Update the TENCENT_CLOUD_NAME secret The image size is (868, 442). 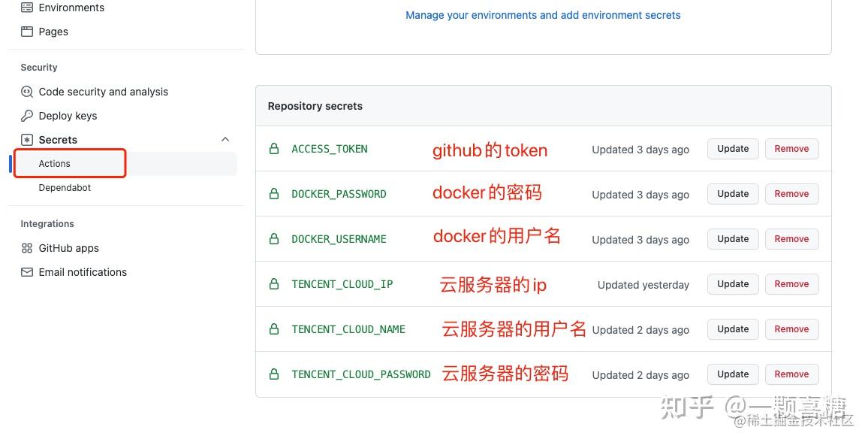(x=732, y=328)
